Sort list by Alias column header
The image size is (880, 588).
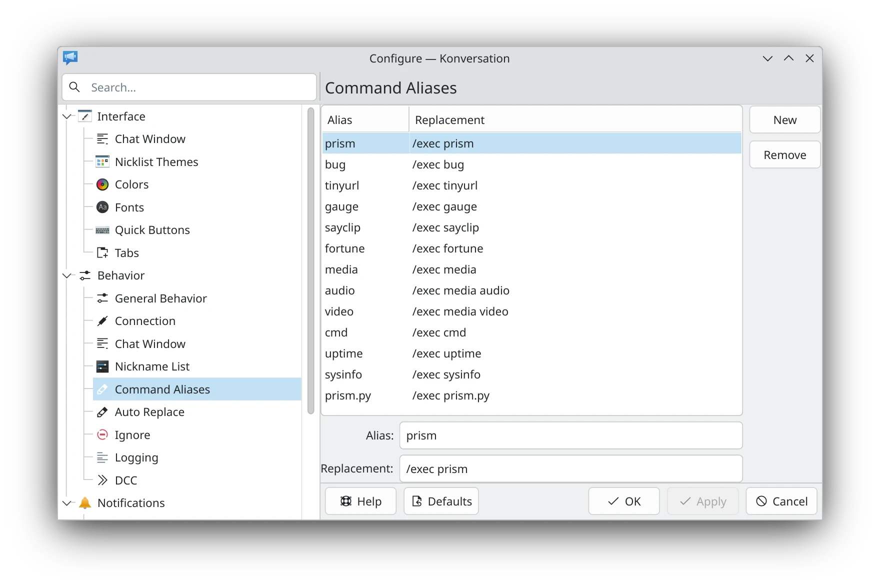click(365, 120)
